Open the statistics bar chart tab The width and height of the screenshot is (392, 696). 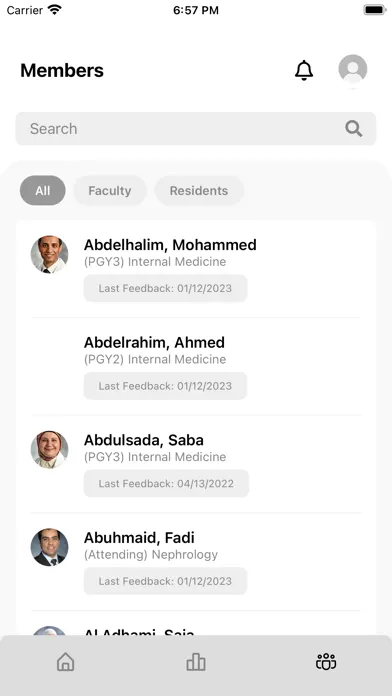196,662
